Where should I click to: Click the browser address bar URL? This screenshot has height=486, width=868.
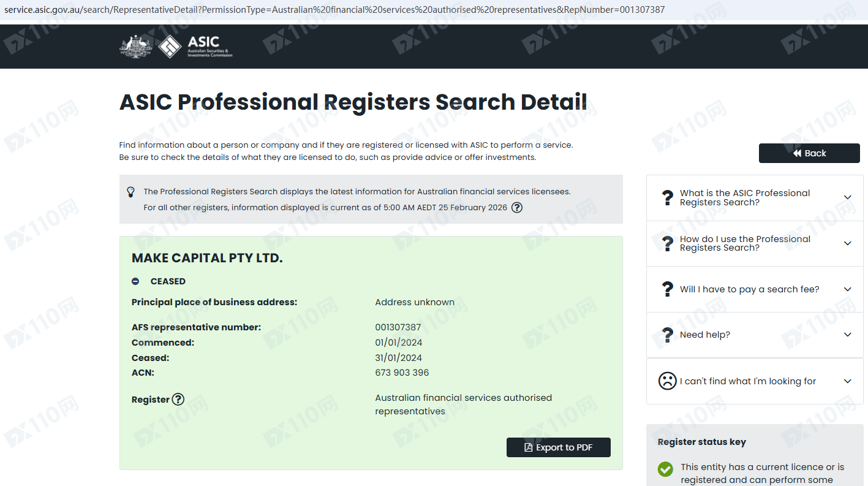pyautogui.click(x=334, y=10)
